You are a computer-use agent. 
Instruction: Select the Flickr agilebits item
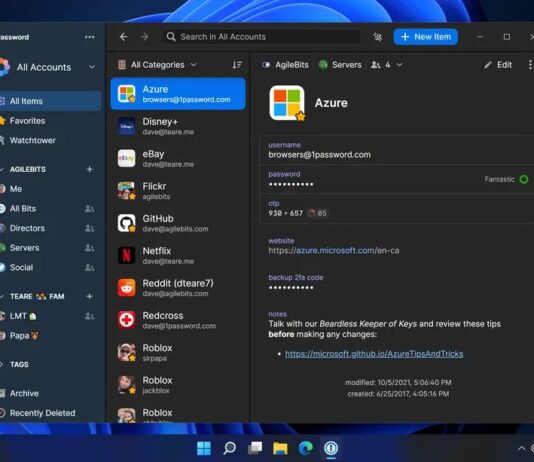click(178, 191)
